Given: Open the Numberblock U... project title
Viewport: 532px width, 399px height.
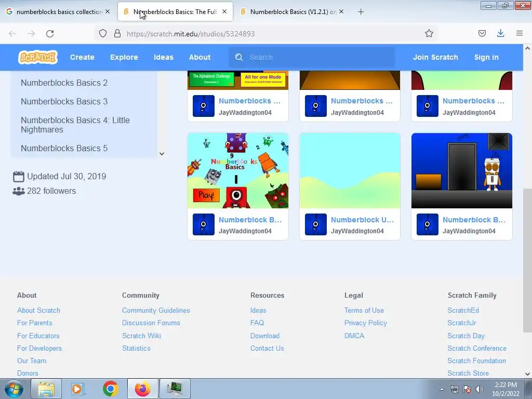Looking at the screenshot, I should (x=362, y=220).
